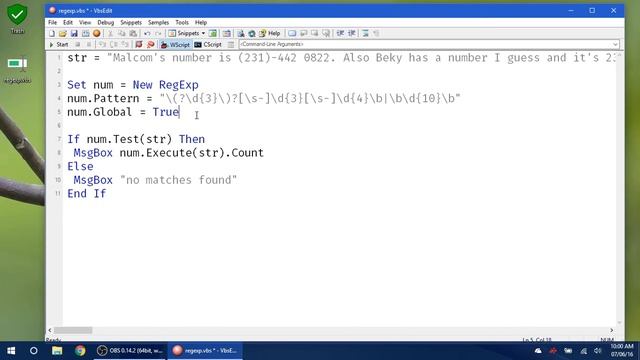
Task: Click the regexp.vbs VbsEdit taskbar button
Action: [205, 351]
